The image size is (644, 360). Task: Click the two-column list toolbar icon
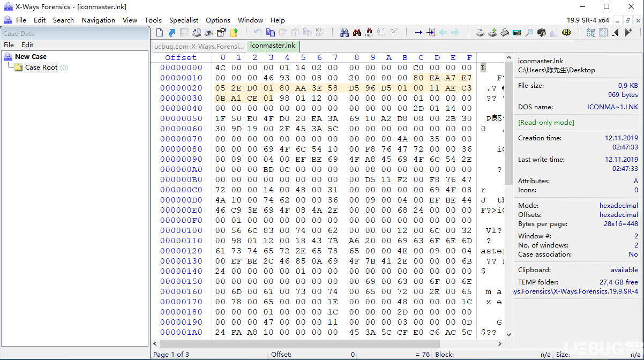tap(603, 33)
